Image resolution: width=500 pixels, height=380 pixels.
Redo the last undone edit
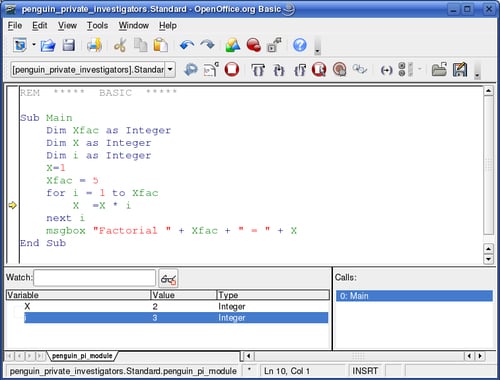tap(207, 45)
